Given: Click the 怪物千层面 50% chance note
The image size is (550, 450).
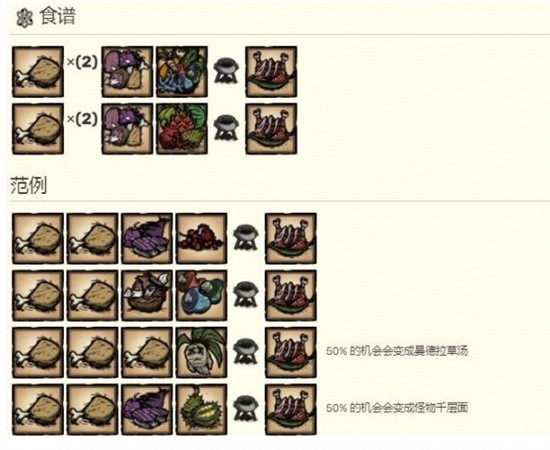Looking at the screenshot, I should 397,408.
